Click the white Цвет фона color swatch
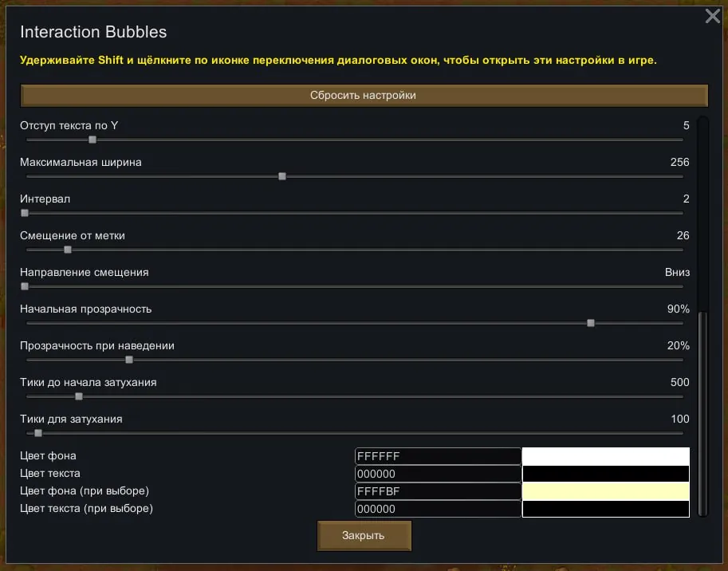Screen dimensions: 728x571 (605, 456)
